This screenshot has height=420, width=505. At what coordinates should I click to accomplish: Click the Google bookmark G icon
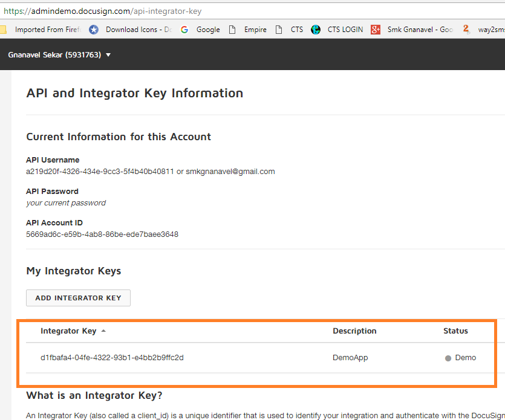[184, 30]
